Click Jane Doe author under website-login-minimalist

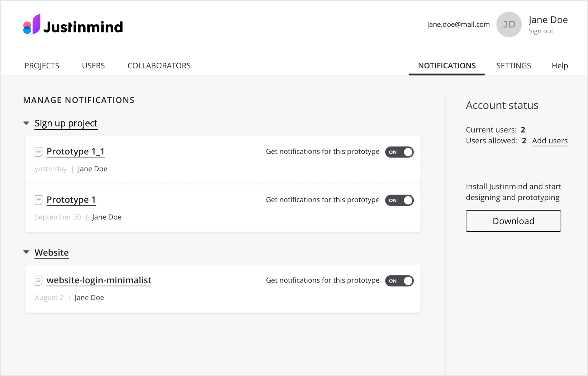pos(89,298)
